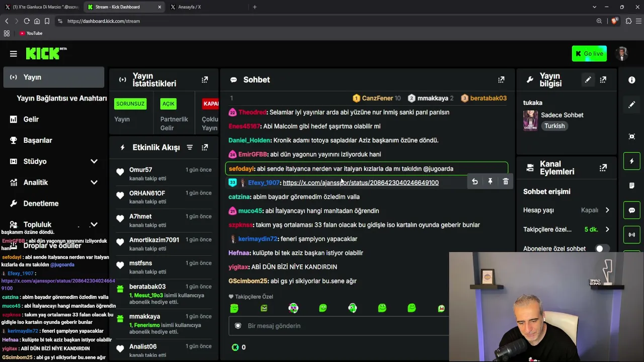
Task: Expand the Analitik sidebar section
Action: pyautogui.click(x=94, y=183)
